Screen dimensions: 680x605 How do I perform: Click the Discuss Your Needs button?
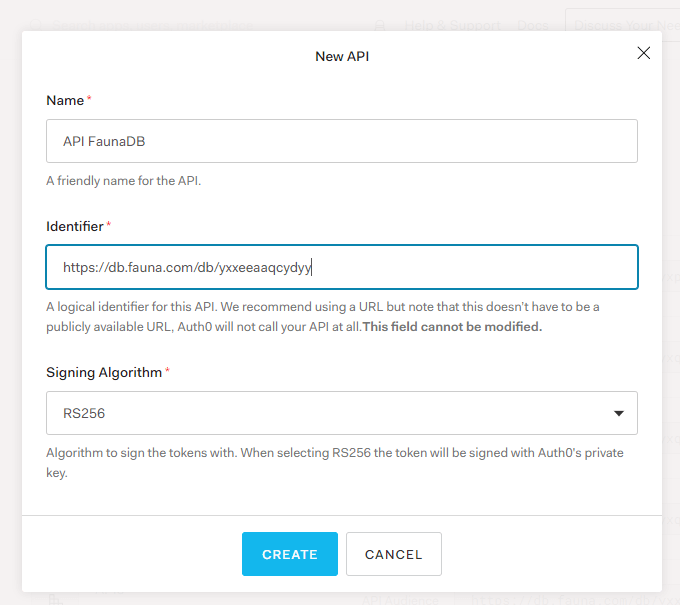coord(622,25)
